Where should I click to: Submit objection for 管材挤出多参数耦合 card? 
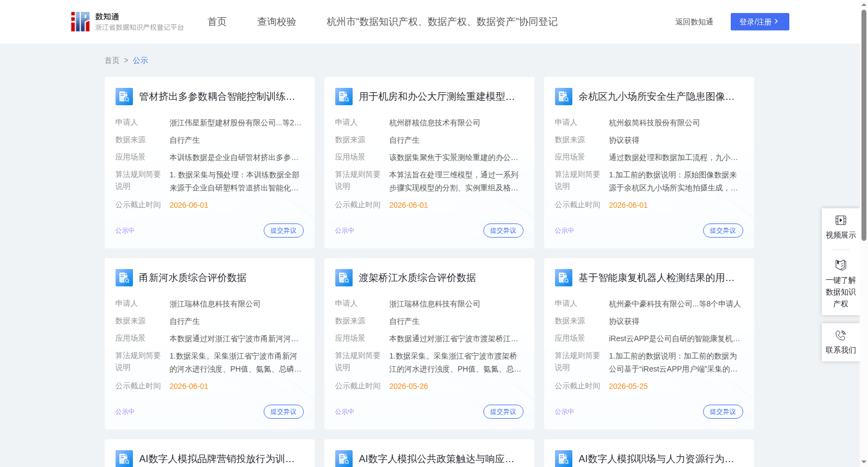click(284, 231)
